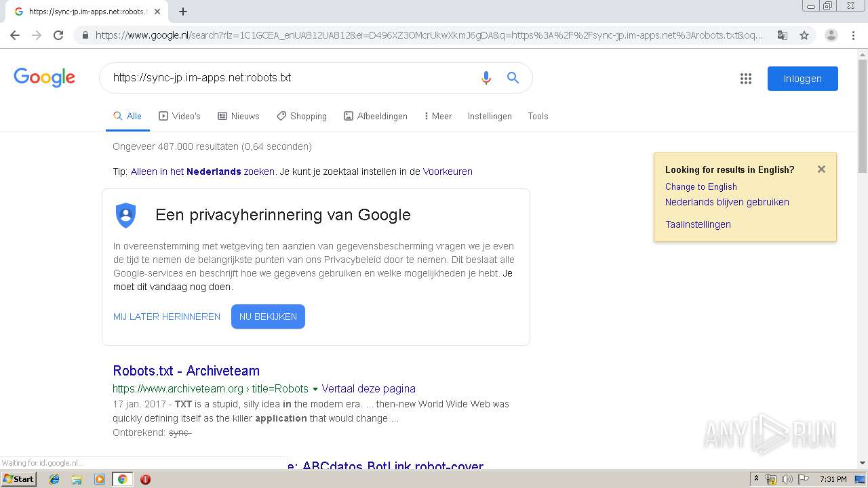Click the volume speaker tray icon
The width and height of the screenshot is (868, 488).
click(787, 479)
